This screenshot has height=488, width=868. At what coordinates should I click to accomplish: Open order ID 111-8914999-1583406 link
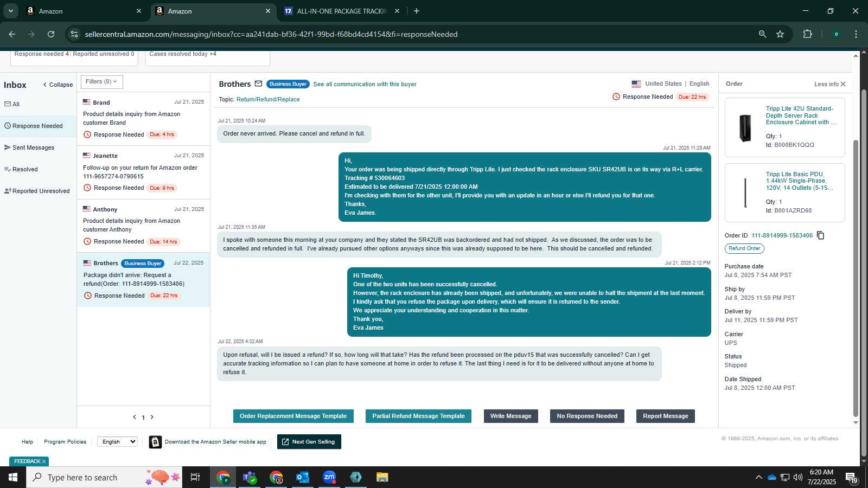(x=782, y=235)
